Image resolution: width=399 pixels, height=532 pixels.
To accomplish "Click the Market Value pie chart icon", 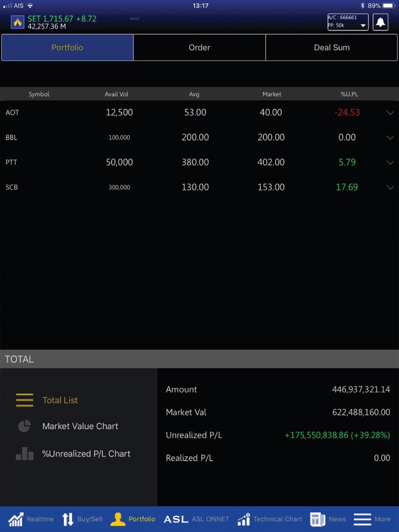I will pos(24,426).
